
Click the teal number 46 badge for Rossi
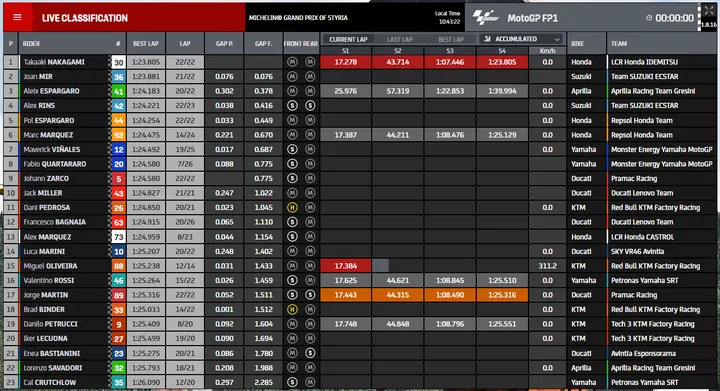(118, 280)
